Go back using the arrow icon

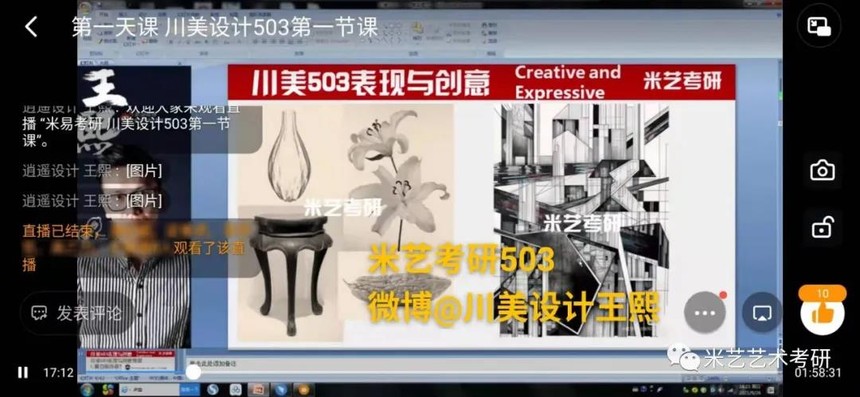pos(31,26)
